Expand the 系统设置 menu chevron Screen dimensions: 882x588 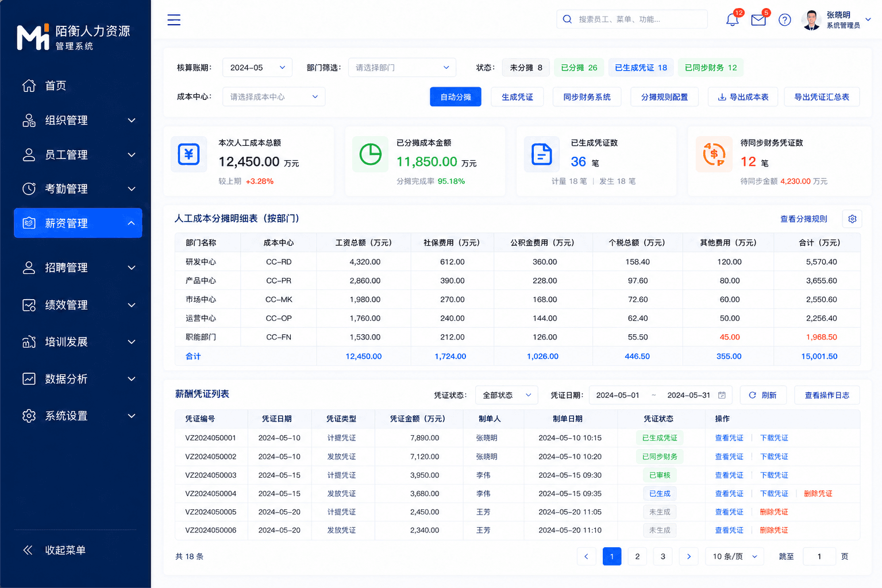pos(132,416)
